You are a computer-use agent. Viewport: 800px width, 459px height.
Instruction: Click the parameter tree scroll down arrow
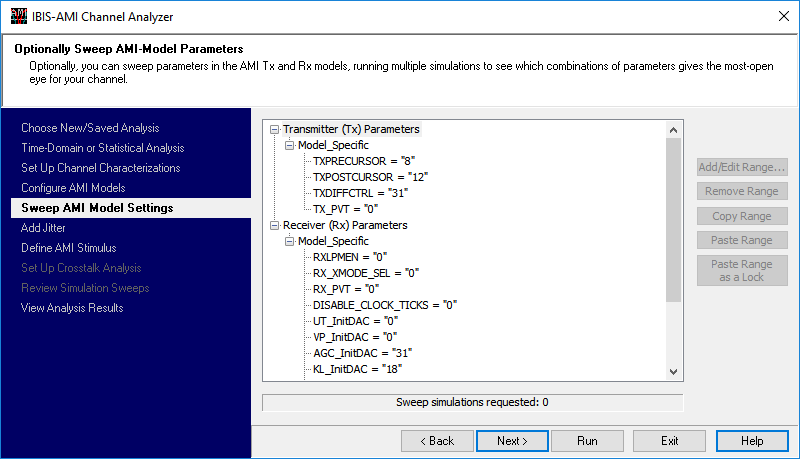click(673, 373)
